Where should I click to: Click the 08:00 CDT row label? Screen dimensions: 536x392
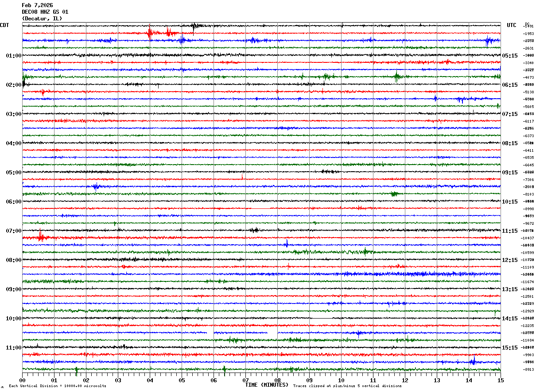(x=14, y=260)
